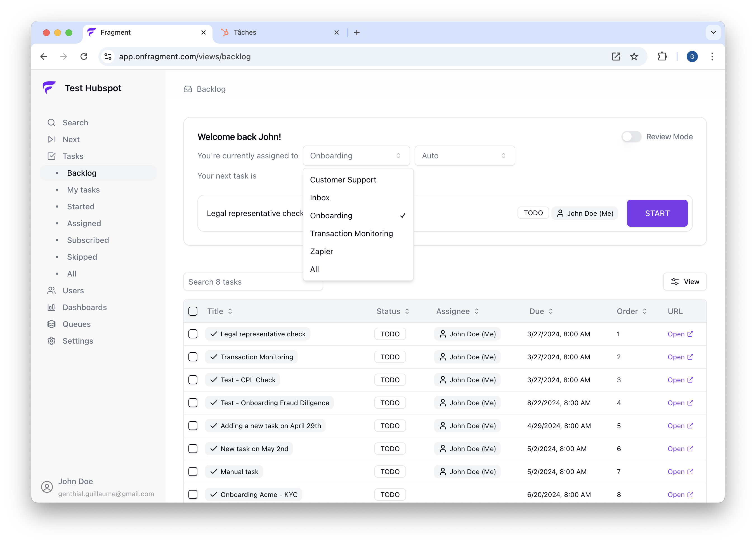The width and height of the screenshot is (756, 544).
Task: Check the select-all checkbox in table header
Action: point(193,311)
